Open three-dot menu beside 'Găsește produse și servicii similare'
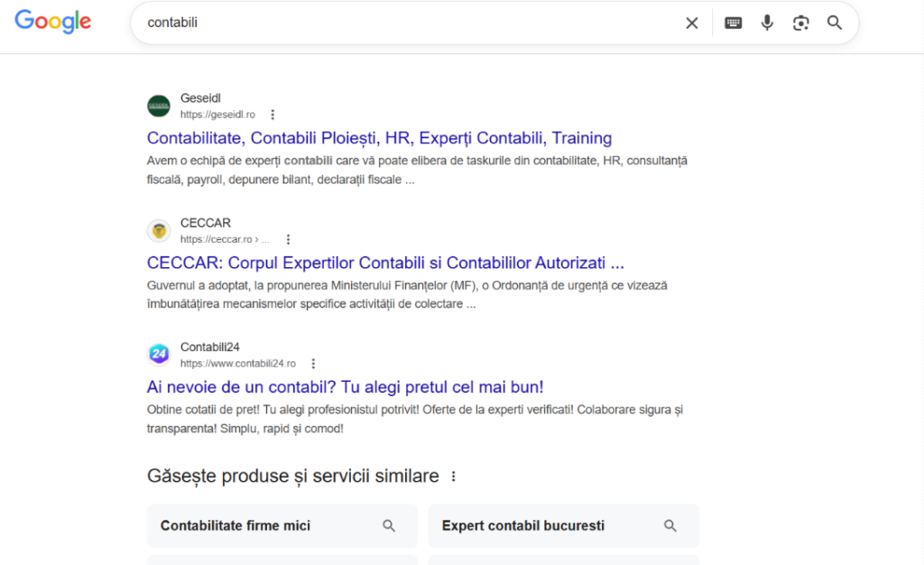924x565 pixels. (x=453, y=476)
